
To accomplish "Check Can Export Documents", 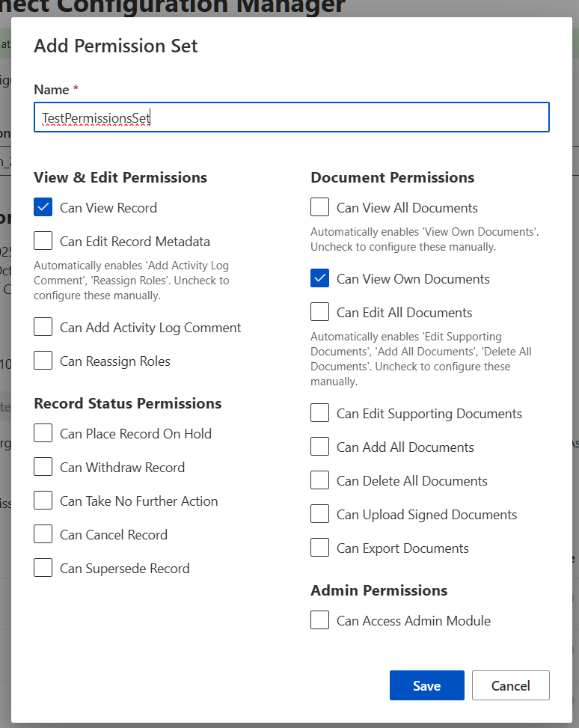I will 320,548.
